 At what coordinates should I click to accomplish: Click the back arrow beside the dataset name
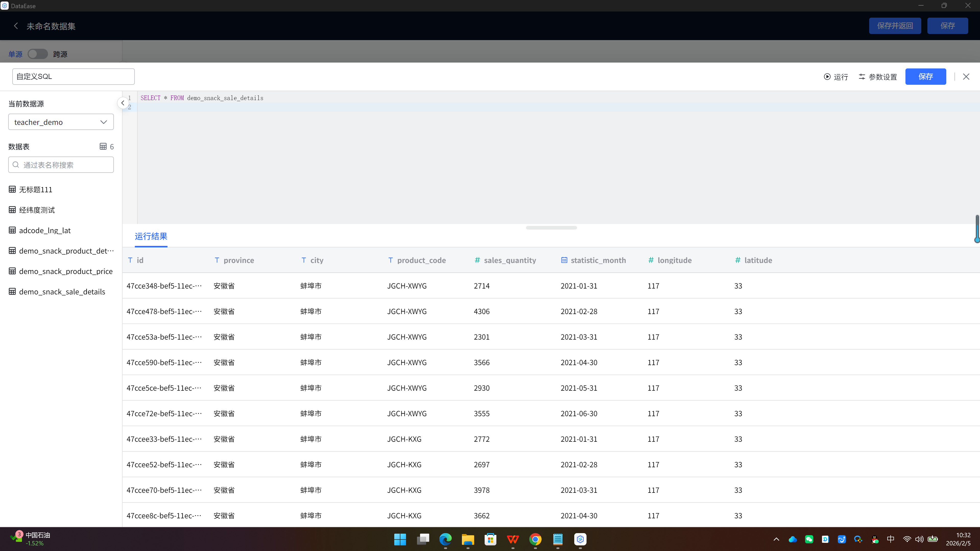[16, 26]
